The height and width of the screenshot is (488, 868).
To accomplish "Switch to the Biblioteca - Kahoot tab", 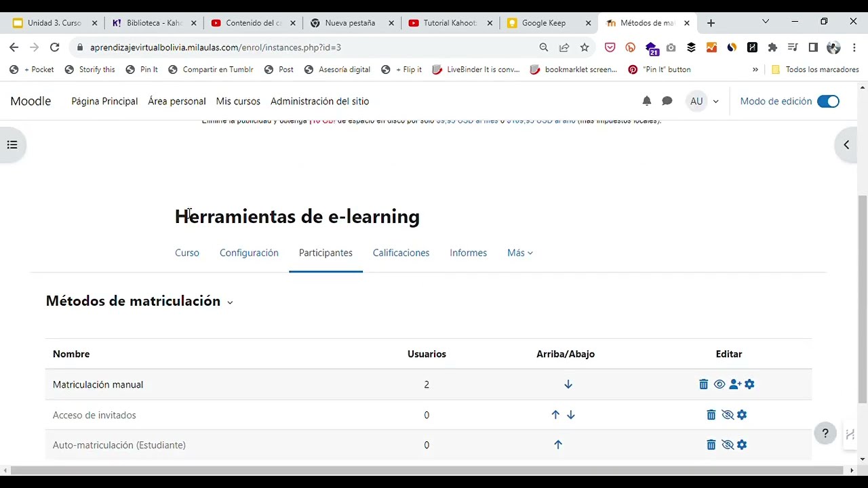I will coord(155,23).
